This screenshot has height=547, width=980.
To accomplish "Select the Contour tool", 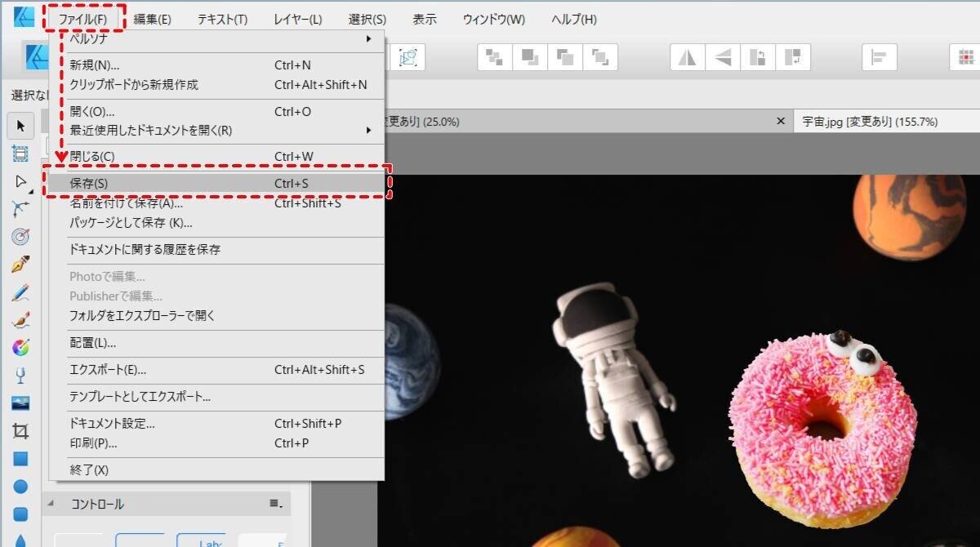I will [20, 237].
